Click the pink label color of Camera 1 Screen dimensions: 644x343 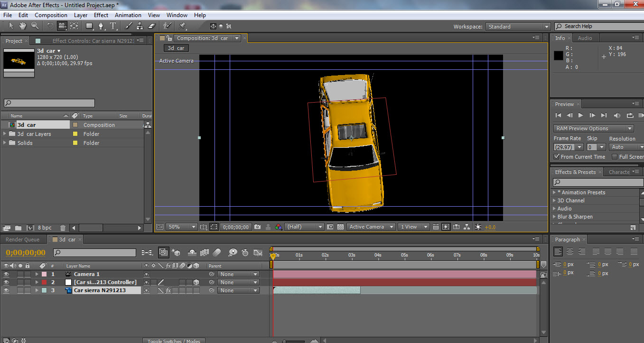pos(44,274)
